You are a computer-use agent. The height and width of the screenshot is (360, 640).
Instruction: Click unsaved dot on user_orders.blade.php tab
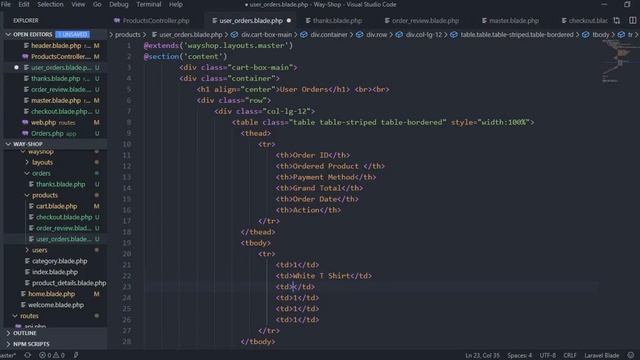pos(289,20)
